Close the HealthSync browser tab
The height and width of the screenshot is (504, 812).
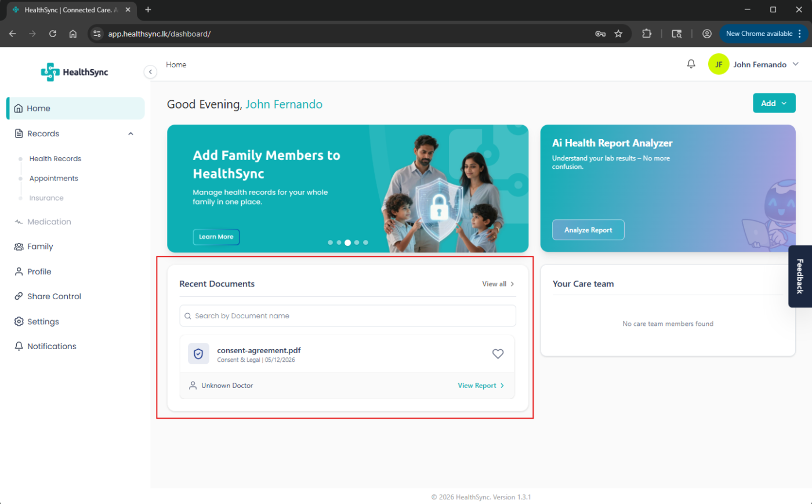tap(128, 10)
